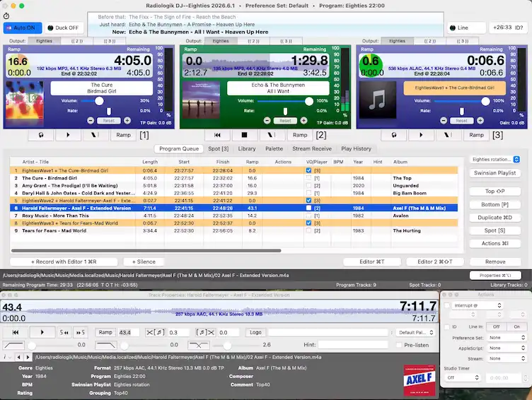Start playback on player 1
The image size is (532, 400).
68,135
